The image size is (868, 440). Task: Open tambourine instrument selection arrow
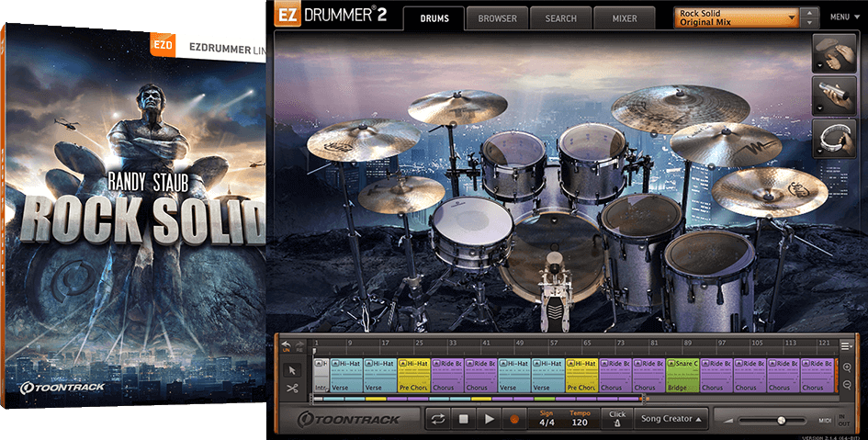[x=818, y=151]
